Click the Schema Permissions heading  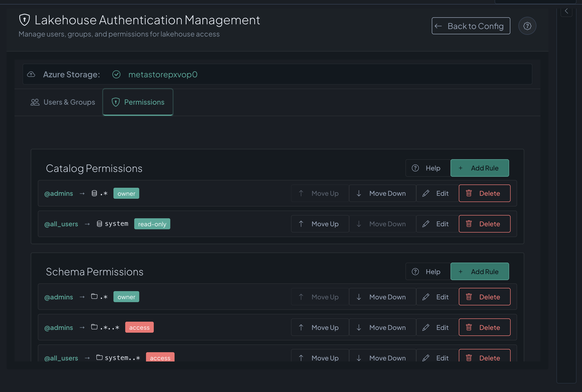coord(95,272)
